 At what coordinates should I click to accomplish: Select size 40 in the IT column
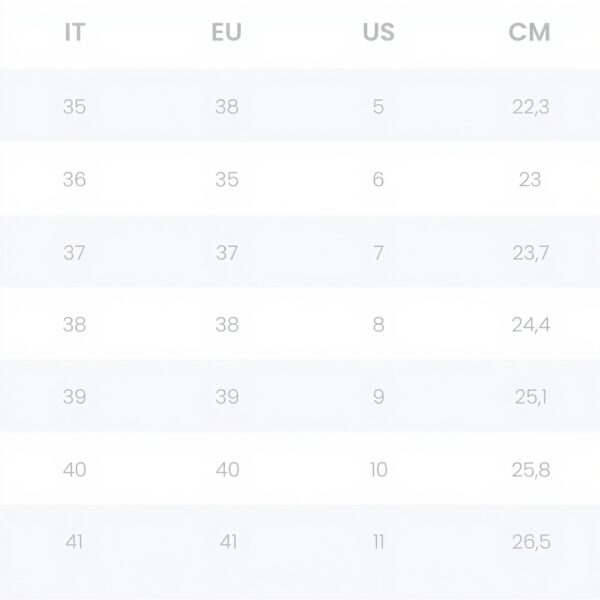[74, 469]
